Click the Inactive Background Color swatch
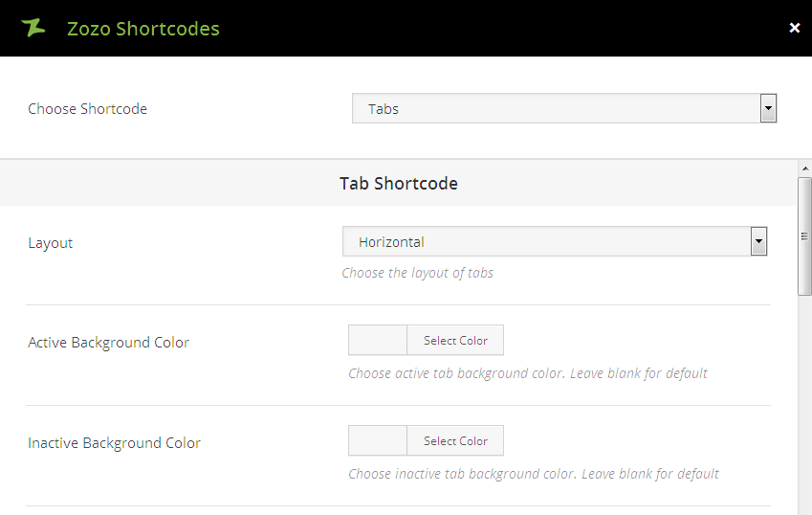Image resolution: width=812 pixels, height=515 pixels. [x=378, y=441]
